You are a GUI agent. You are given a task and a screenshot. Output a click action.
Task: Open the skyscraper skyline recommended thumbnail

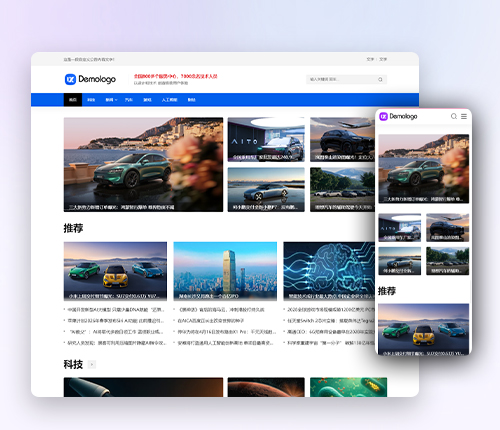click(x=225, y=271)
